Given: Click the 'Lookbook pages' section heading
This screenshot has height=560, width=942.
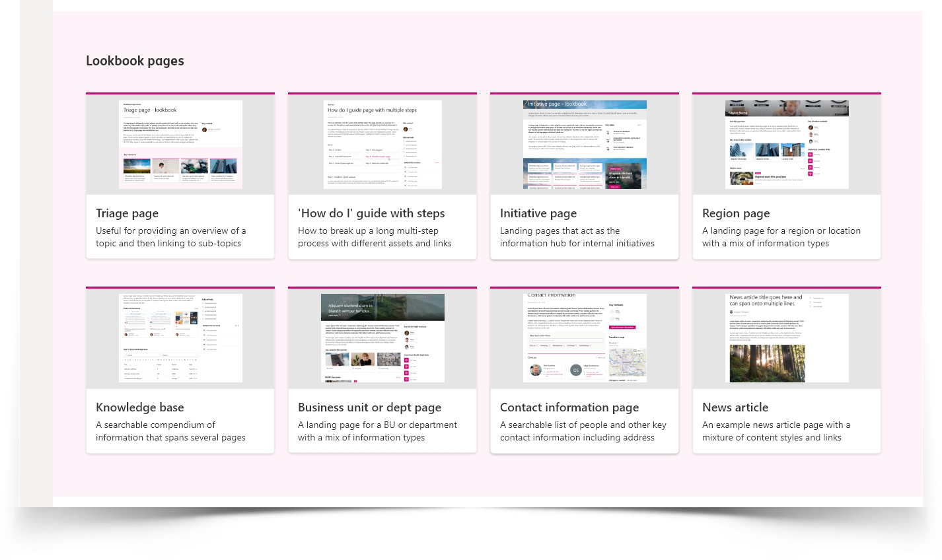Looking at the screenshot, I should (135, 61).
